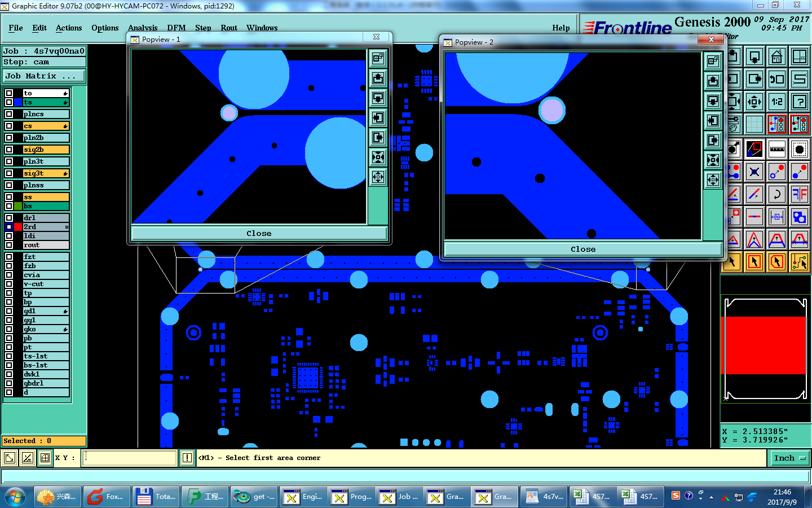Click the 1:2 zoom scale icon

pos(777,102)
